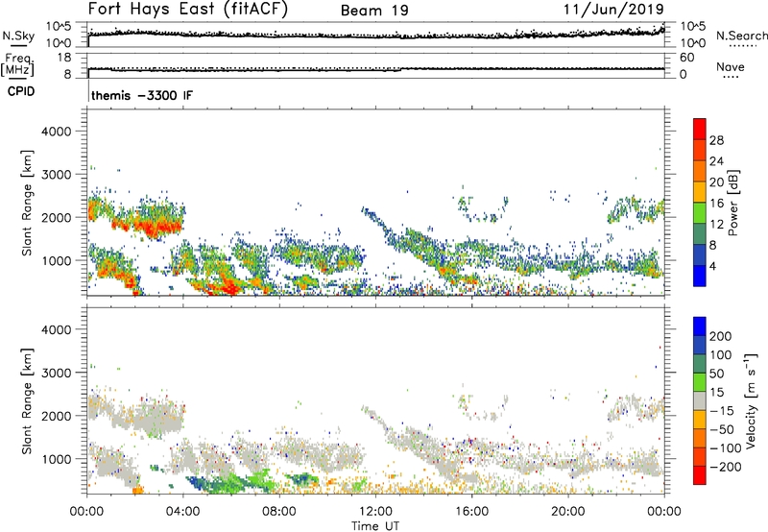Click the date "11/Jun/2019"
Screen dimensions: 768x532
pyautogui.click(x=613, y=10)
